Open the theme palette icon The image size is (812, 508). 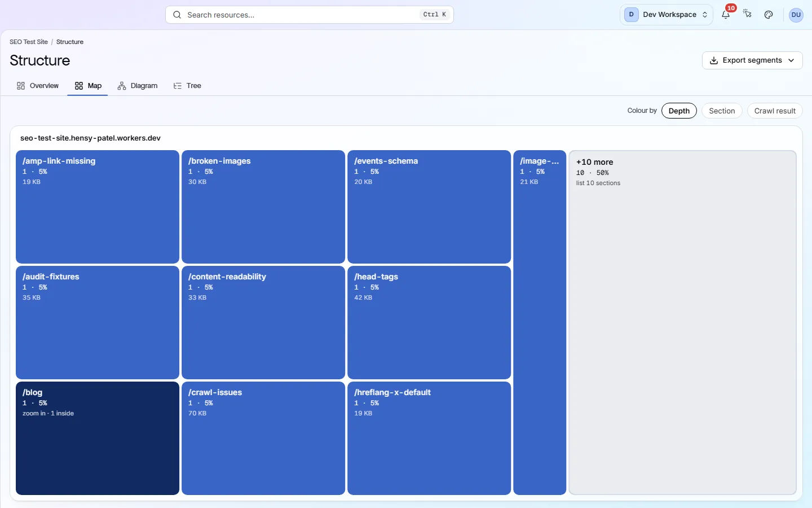769,15
